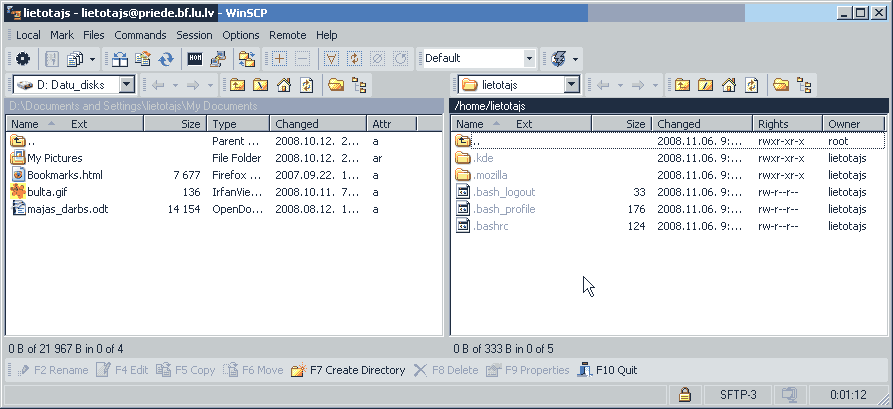893x409 pixels.
Task: Click the compression status monitor icon
Action: 789,394
